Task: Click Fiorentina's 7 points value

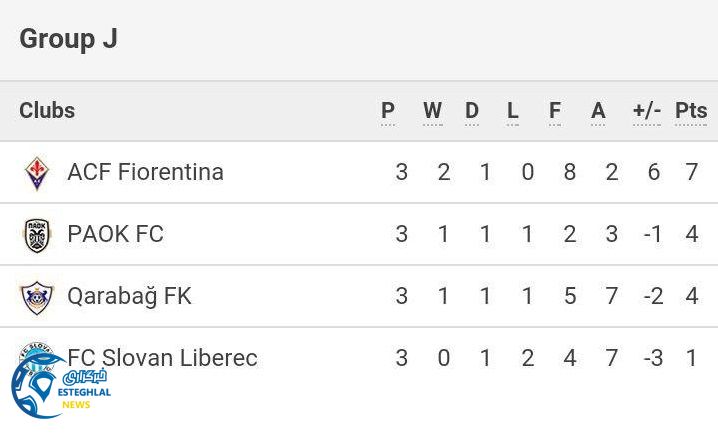Action: pyautogui.click(x=691, y=172)
